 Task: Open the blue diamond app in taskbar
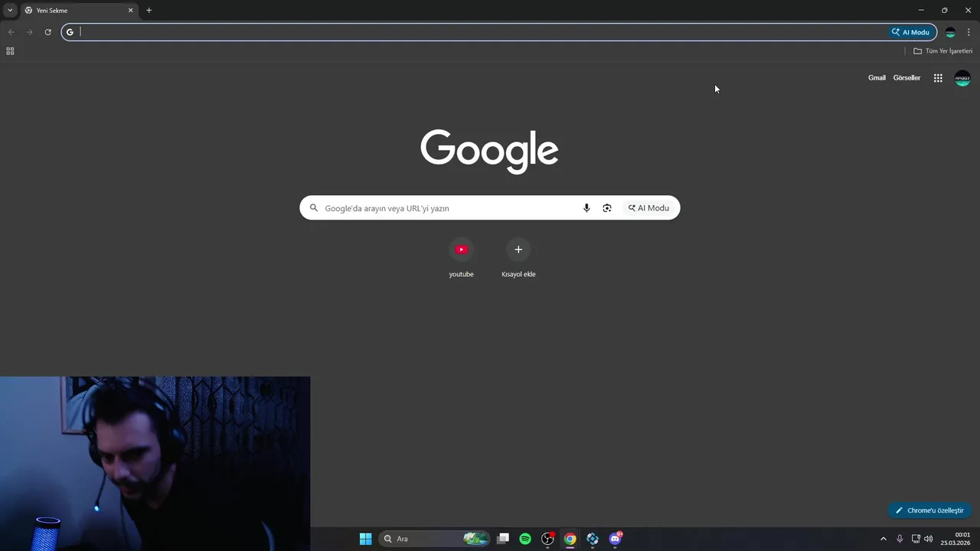click(593, 539)
